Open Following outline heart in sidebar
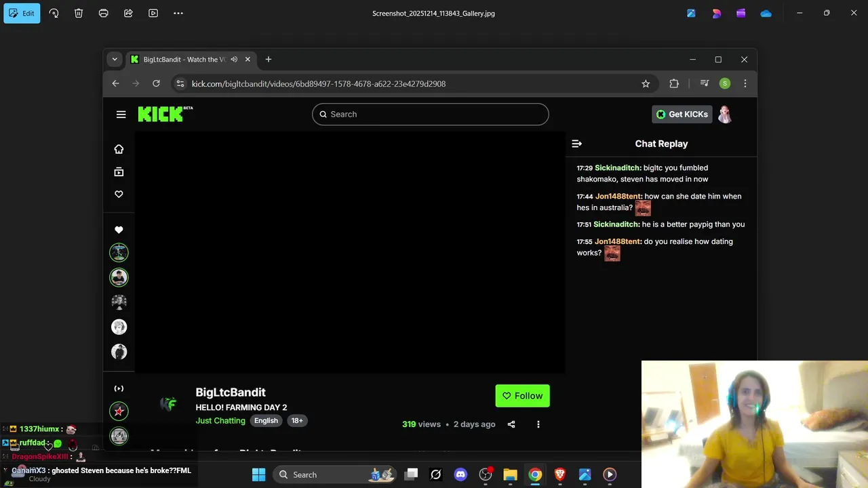This screenshot has width=868, height=488. click(x=119, y=195)
